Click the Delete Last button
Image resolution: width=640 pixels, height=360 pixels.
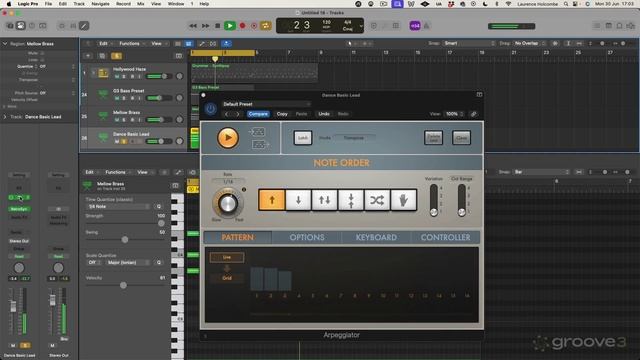(433, 138)
